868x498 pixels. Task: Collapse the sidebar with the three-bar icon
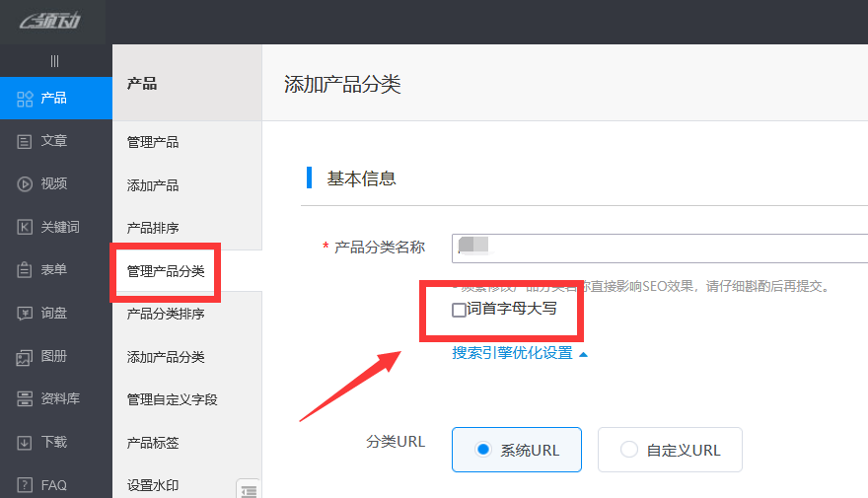[x=54, y=61]
